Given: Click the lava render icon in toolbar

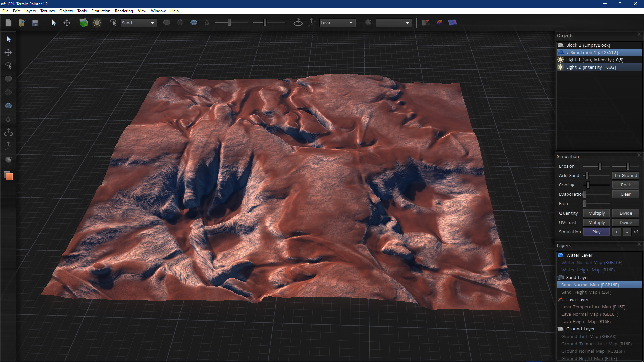Looking at the screenshot, I should tap(439, 23).
